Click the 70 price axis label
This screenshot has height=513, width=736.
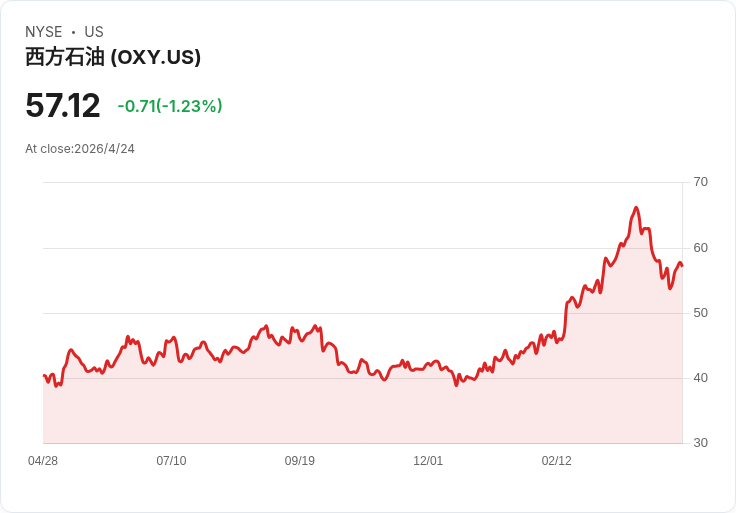point(700,182)
